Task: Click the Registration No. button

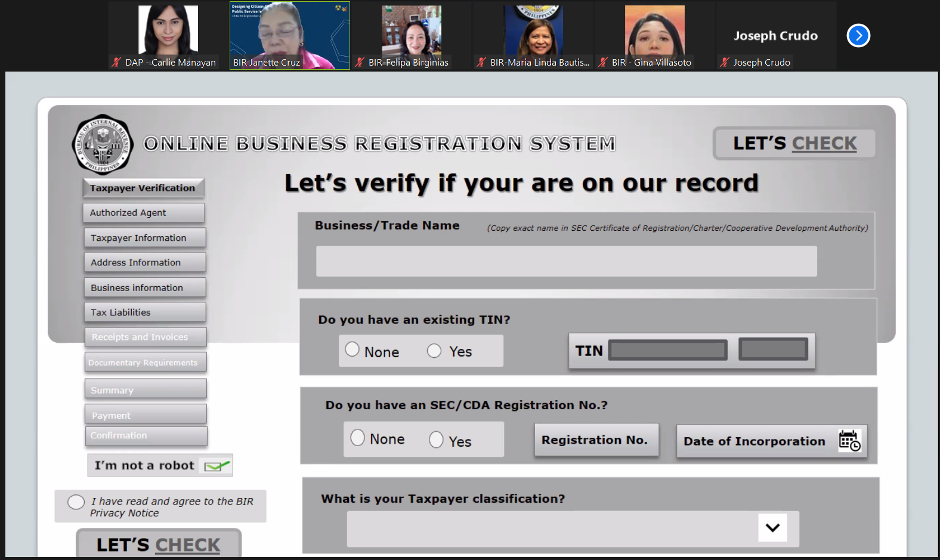Action: (x=596, y=440)
